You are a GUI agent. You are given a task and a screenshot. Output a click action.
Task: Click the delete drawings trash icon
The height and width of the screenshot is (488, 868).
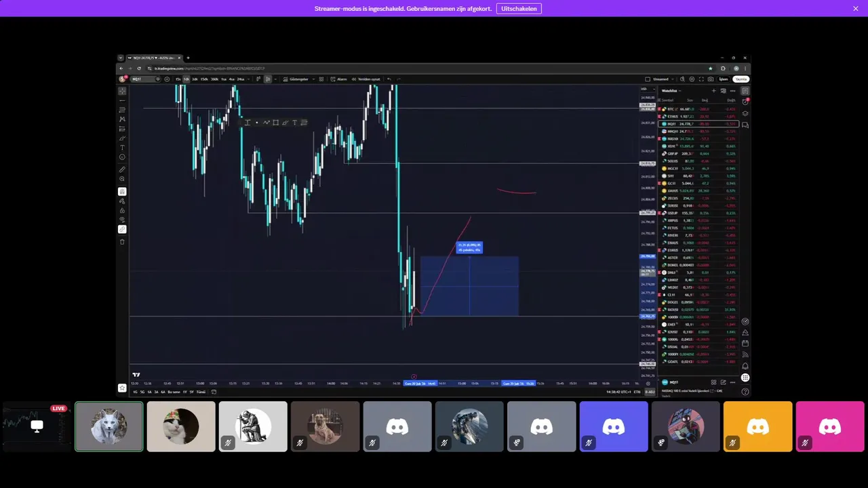click(x=122, y=241)
